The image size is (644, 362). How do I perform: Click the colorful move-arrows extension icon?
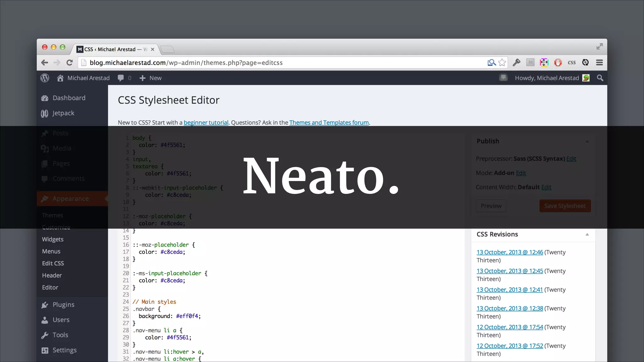[544, 63]
